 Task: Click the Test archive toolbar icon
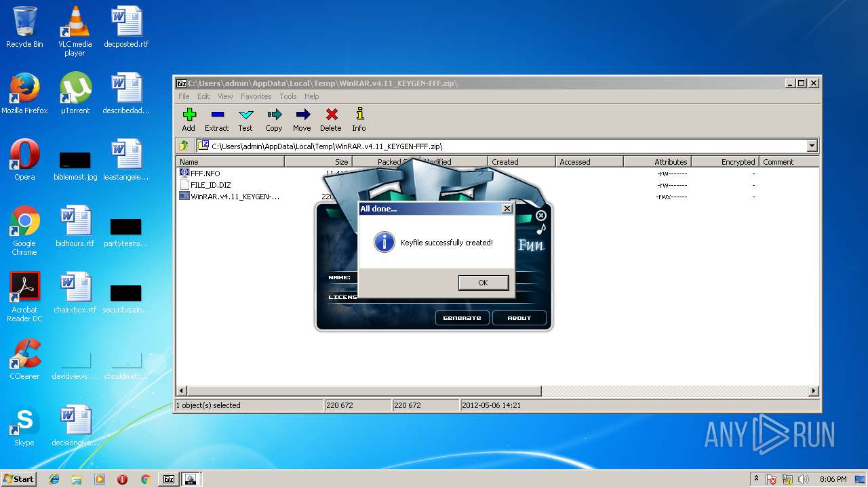click(x=245, y=115)
